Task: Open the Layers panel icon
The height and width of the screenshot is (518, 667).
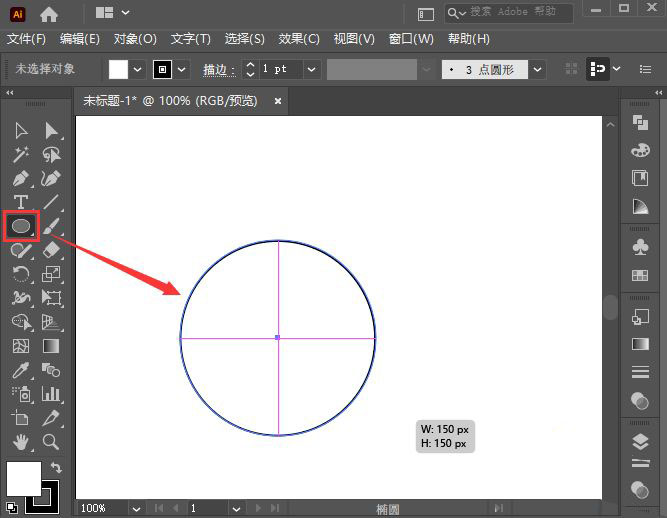Action: pos(640,442)
